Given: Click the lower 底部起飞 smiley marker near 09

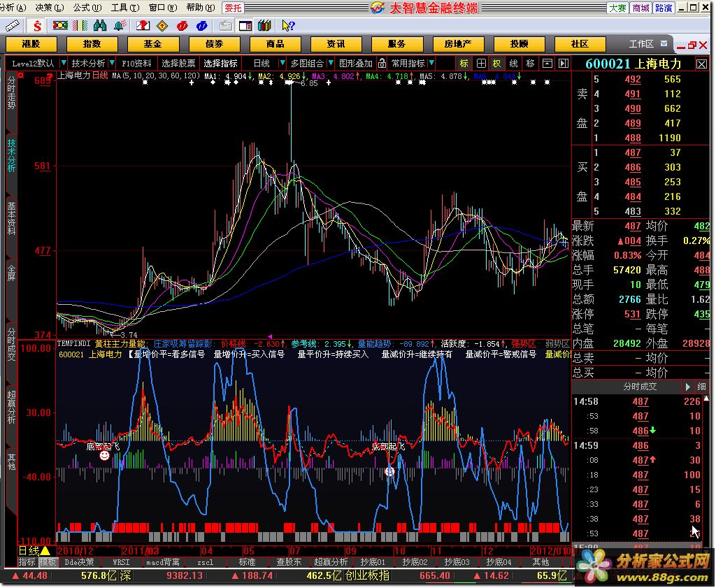Looking at the screenshot, I should pos(389,471).
